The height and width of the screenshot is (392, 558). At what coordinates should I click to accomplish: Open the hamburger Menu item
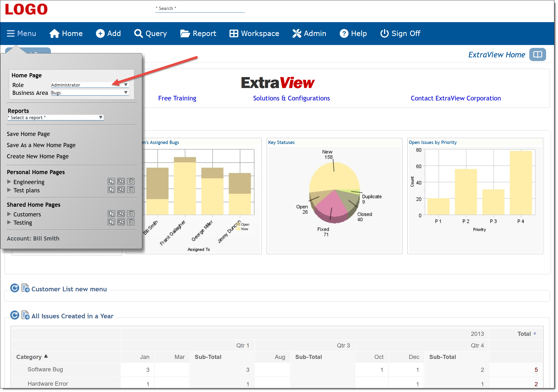coord(21,33)
